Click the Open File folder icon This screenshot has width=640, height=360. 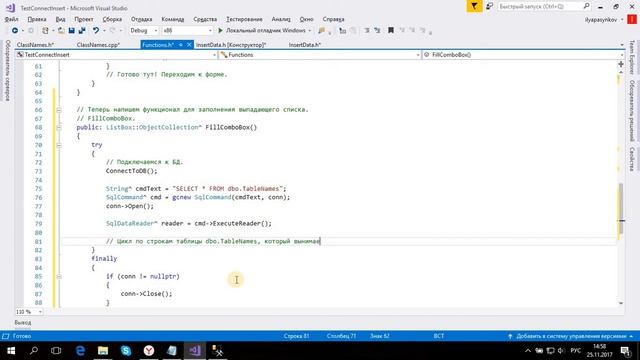pyautogui.click(x=61, y=31)
